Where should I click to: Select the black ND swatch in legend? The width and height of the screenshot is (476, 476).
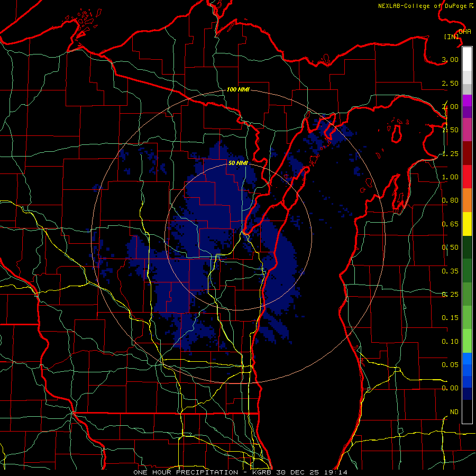(x=467, y=411)
